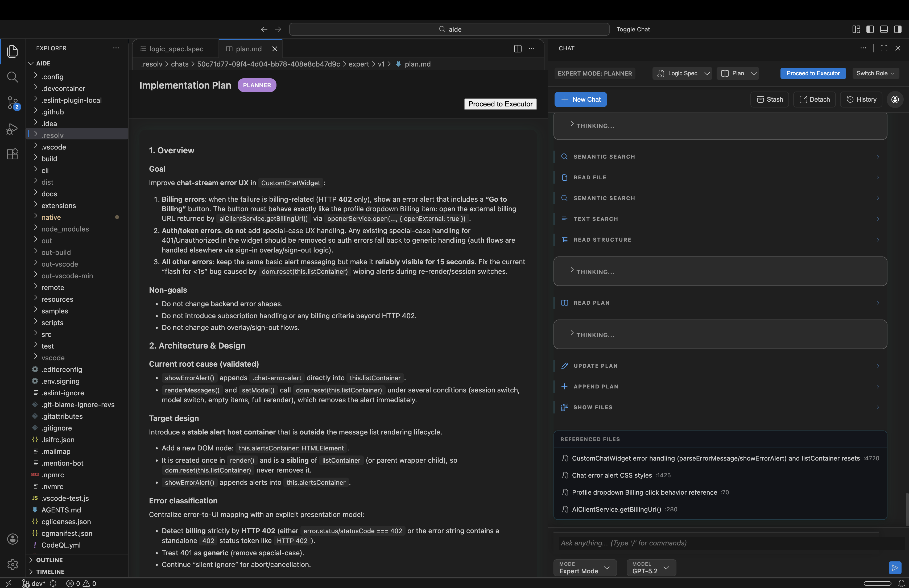Open Run and Debug view
This screenshot has width=909, height=588.
click(x=13, y=129)
